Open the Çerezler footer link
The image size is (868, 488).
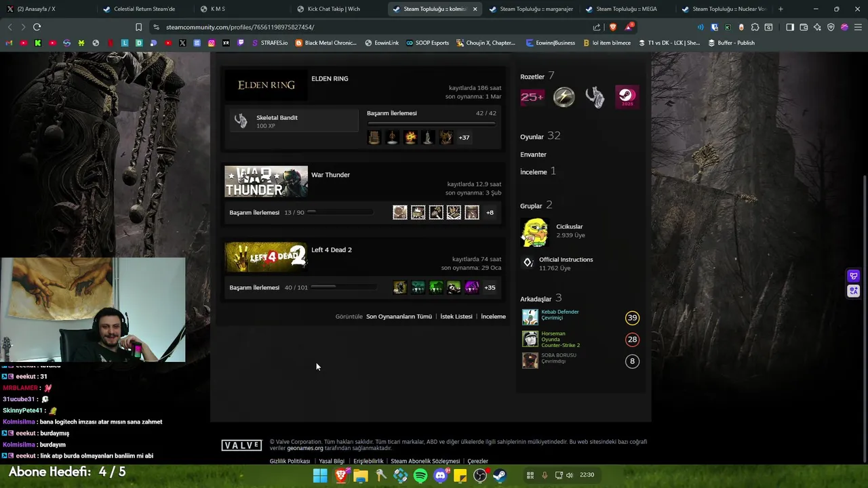(x=477, y=461)
